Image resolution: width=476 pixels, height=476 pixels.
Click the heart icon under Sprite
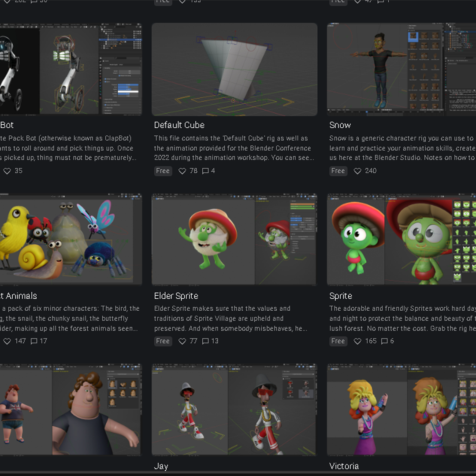tap(357, 341)
